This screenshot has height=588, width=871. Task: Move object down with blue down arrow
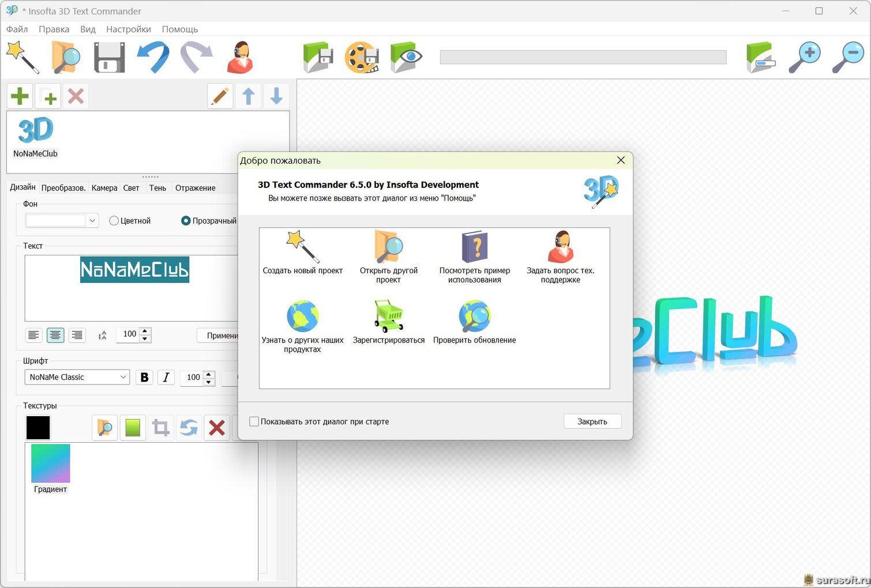[276, 96]
